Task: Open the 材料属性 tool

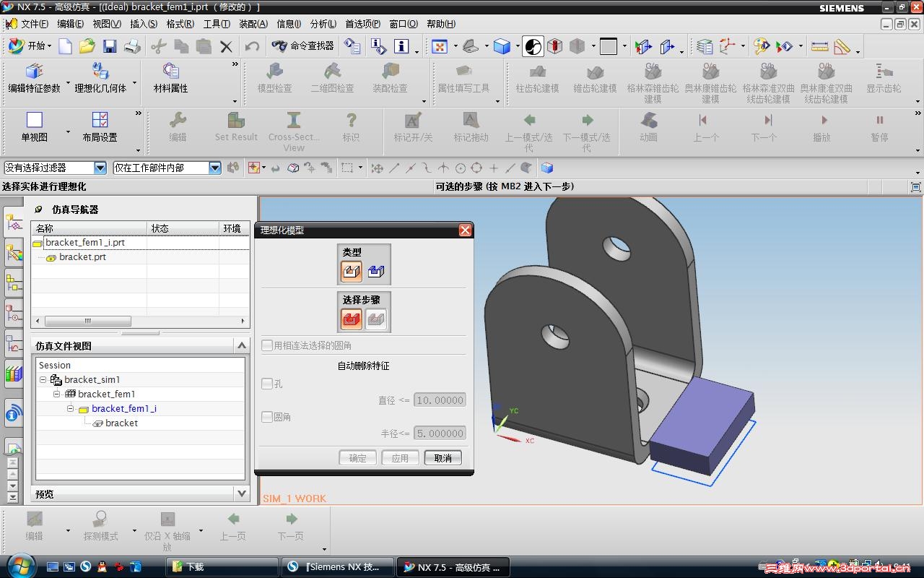Action: click(x=170, y=72)
